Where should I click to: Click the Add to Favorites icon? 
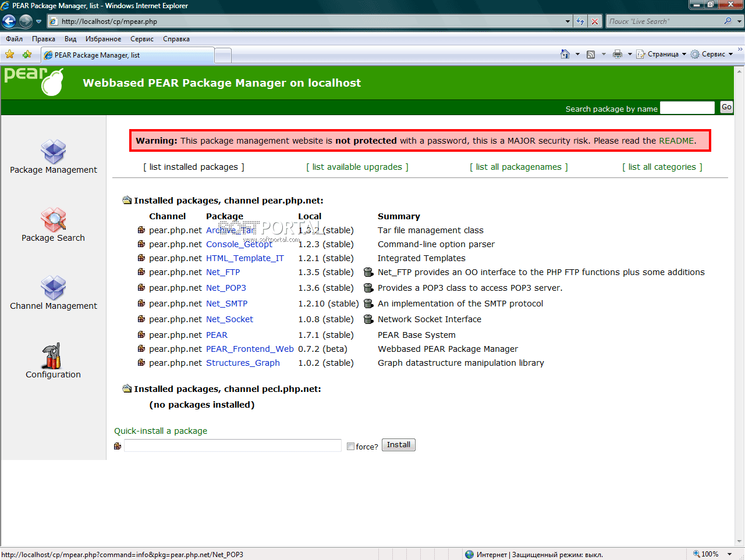pyautogui.click(x=27, y=55)
